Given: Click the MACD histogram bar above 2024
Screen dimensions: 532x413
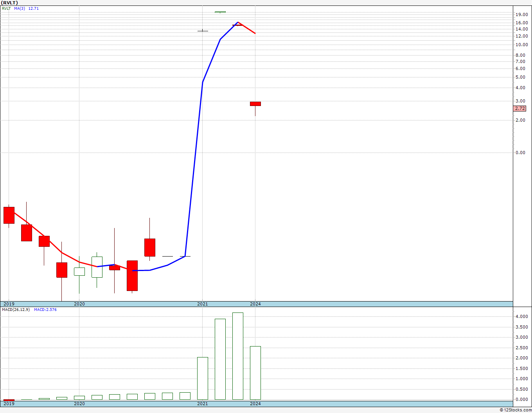Looking at the screenshot, I should [255, 373].
